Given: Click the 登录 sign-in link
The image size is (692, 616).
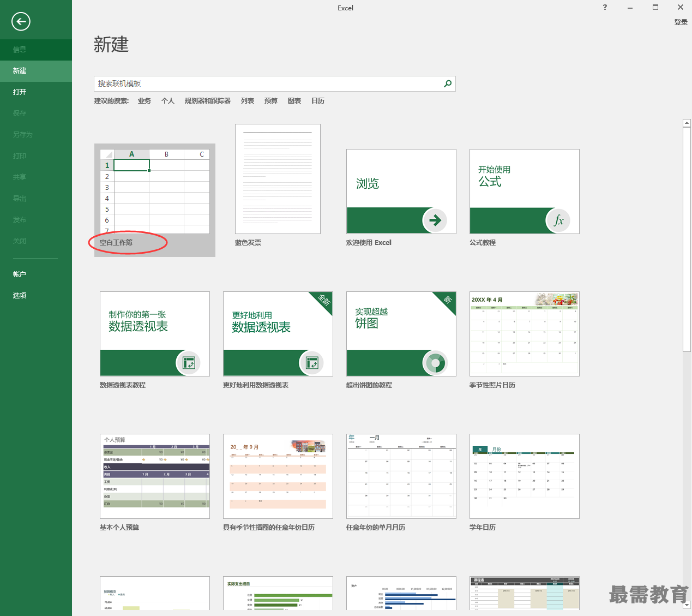Looking at the screenshot, I should (x=681, y=22).
